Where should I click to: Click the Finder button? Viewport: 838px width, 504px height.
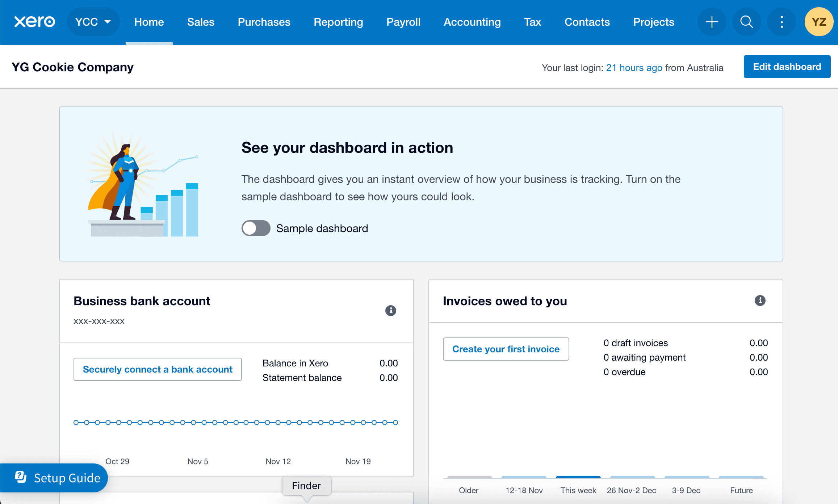point(306,486)
